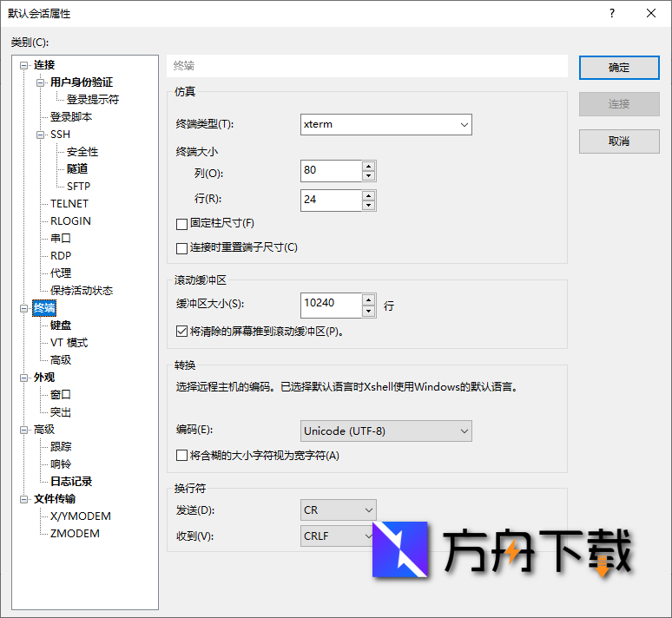Image resolution: width=672 pixels, height=618 pixels.
Task: Open the 编码 Unicode (UTF-8) dropdown
Action: pos(385,431)
